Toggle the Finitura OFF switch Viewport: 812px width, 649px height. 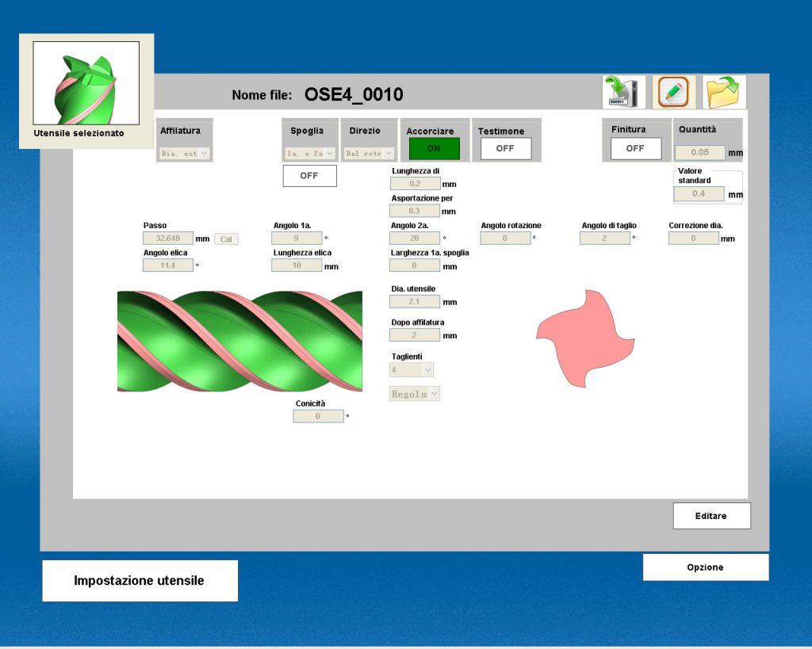pyautogui.click(x=635, y=148)
